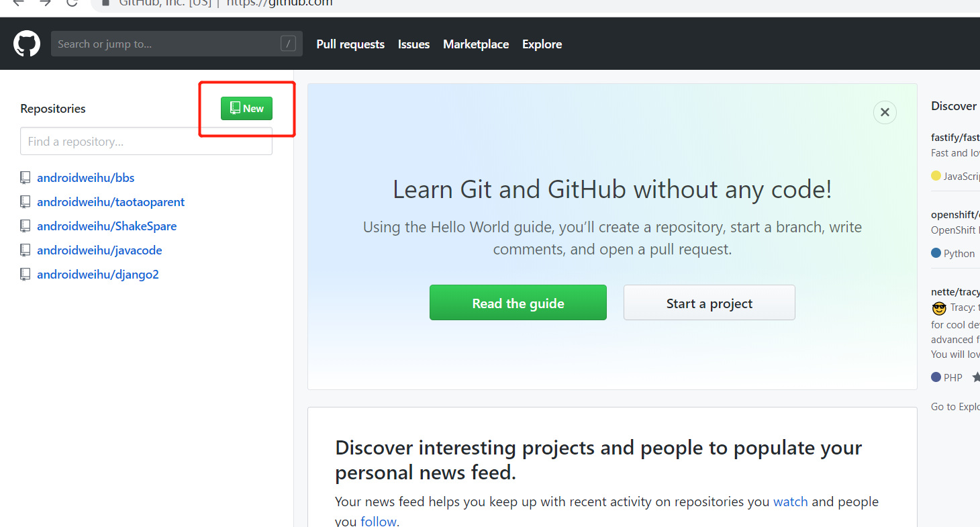Click the Read the guide button
Image resolution: width=980 pixels, height=527 pixels.
click(518, 303)
